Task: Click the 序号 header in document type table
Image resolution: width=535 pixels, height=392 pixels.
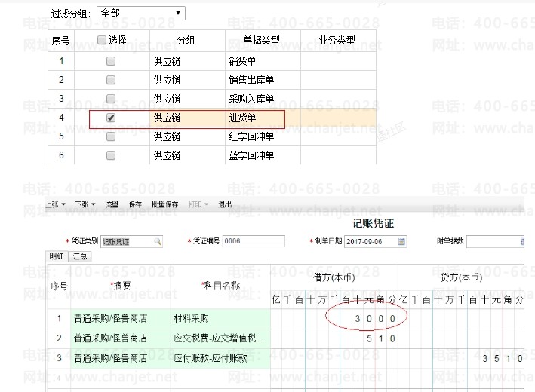Action: (x=61, y=41)
